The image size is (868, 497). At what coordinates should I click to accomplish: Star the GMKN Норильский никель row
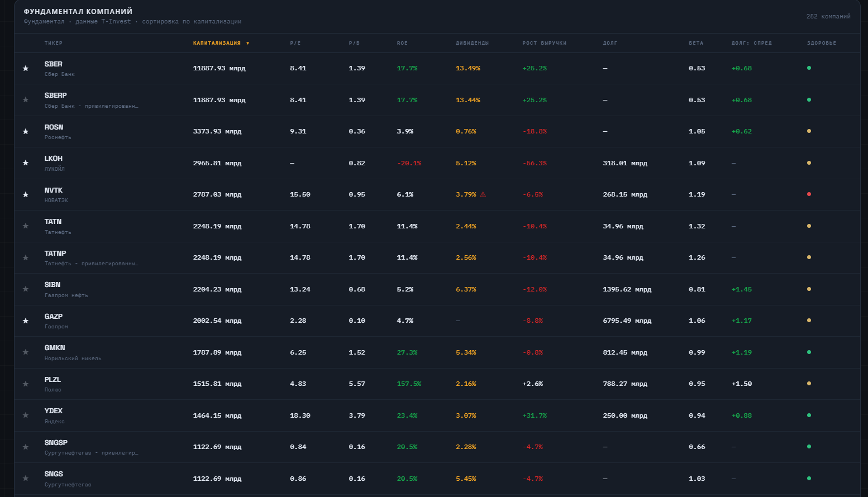26,352
